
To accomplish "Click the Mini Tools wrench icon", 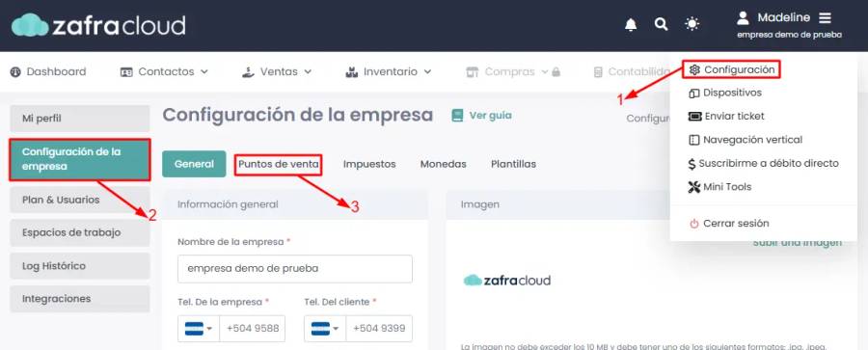I will pyautogui.click(x=694, y=187).
